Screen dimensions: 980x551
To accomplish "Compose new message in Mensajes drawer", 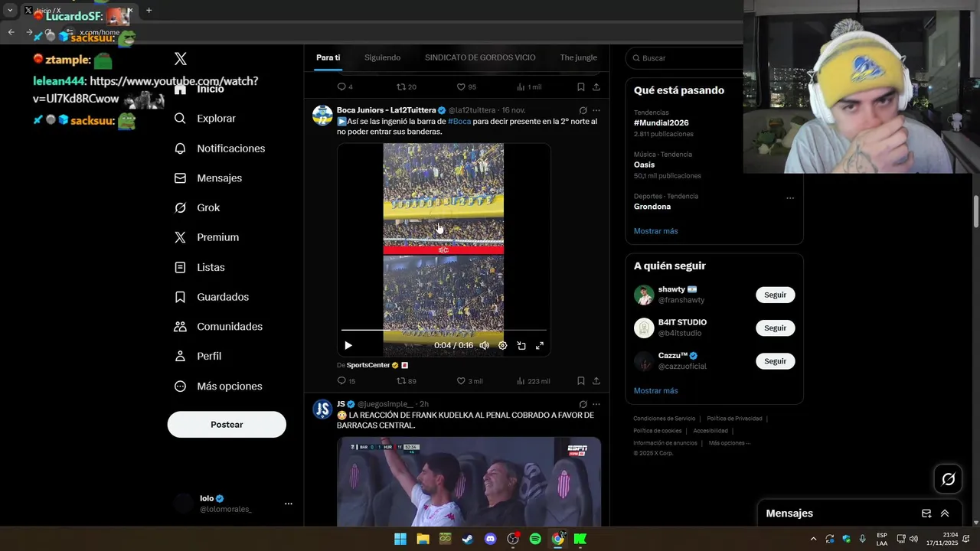I will pos(926,514).
